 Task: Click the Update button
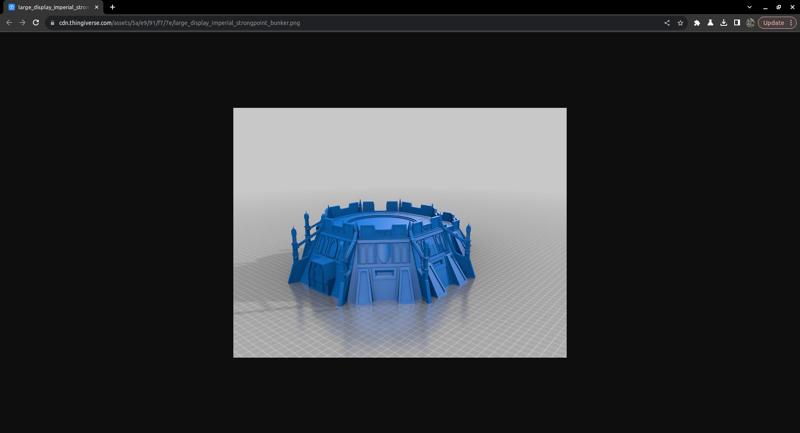click(x=777, y=23)
